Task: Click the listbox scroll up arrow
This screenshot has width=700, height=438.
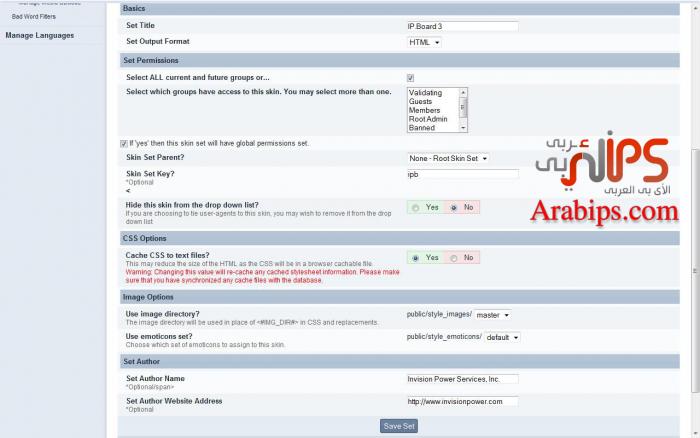Action: pos(463,91)
